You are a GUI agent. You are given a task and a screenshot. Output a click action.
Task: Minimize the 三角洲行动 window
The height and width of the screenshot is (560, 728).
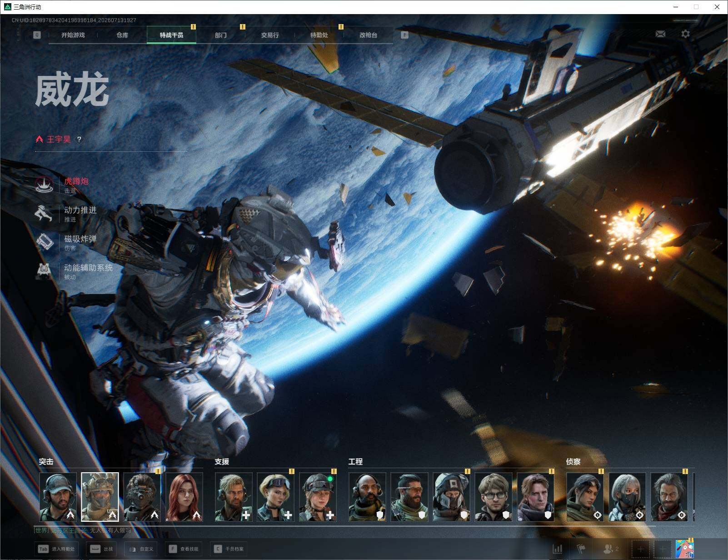pyautogui.click(x=676, y=7)
